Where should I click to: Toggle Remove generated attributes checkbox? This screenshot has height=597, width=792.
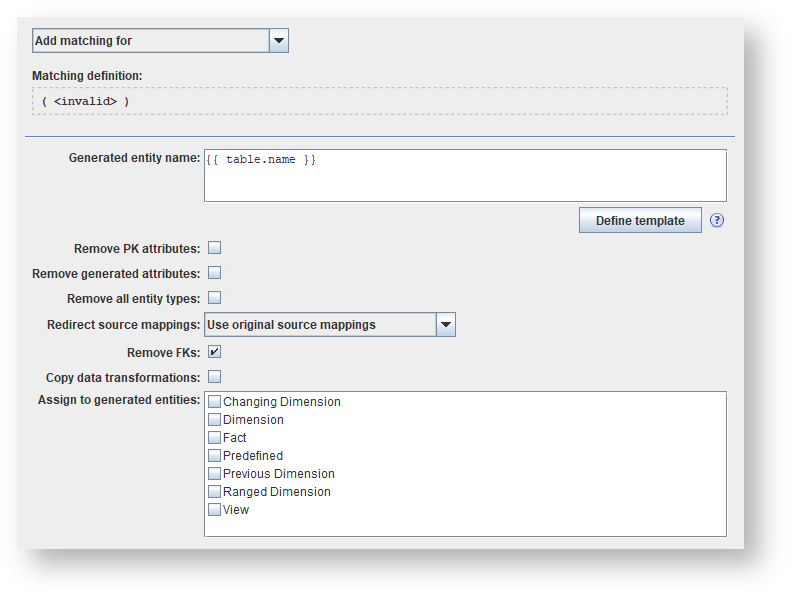pyautogui.click(x=214, y=273)
